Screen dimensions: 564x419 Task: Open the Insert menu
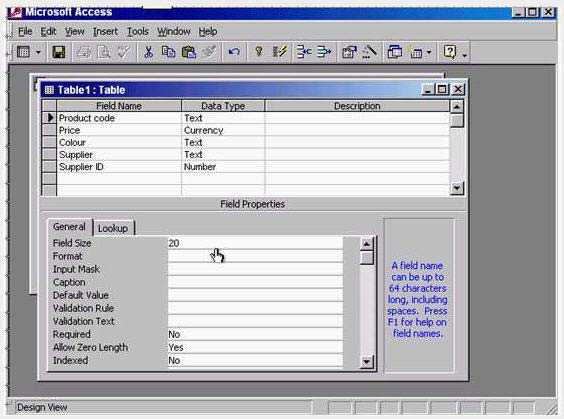pyautogui.click(x=105, y=32)
